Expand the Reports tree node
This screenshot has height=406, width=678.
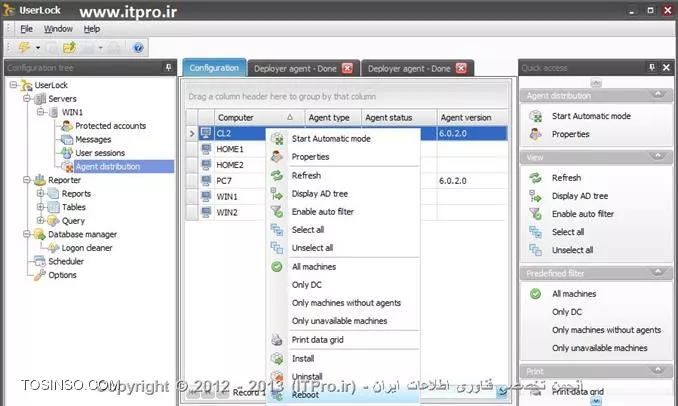tap(40, 193)
